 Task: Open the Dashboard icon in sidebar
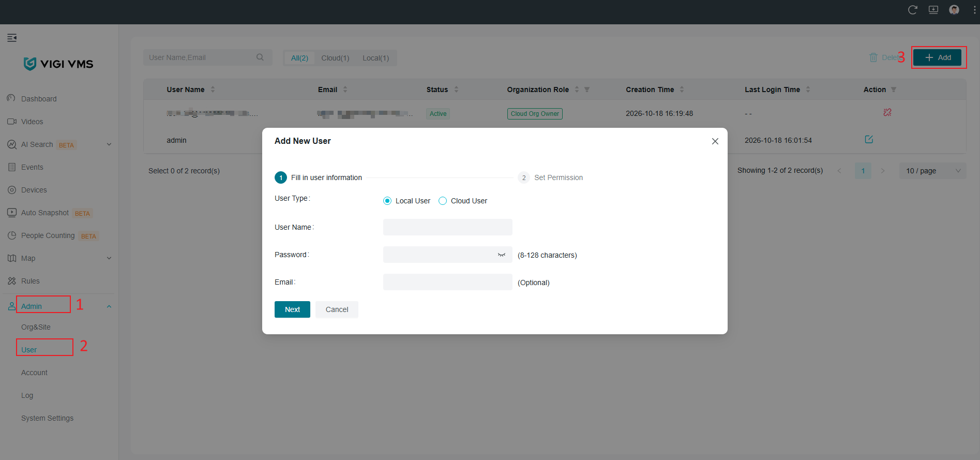point(11,98)
